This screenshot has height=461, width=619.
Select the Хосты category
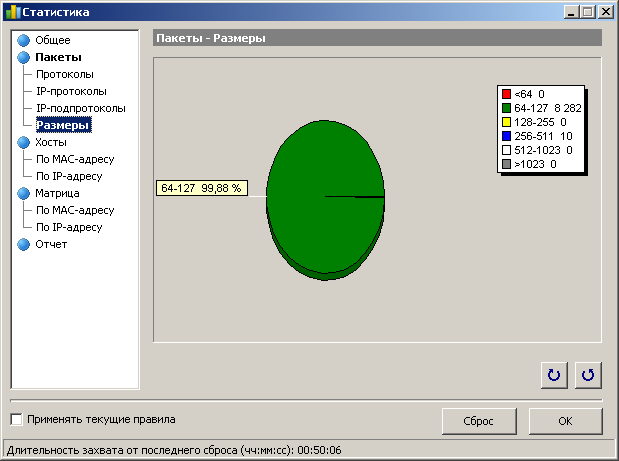[51, 142]
